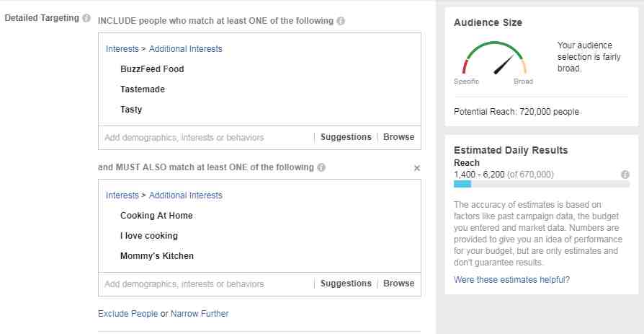Click Browse in the second targeting box

(x=398, y=284)
